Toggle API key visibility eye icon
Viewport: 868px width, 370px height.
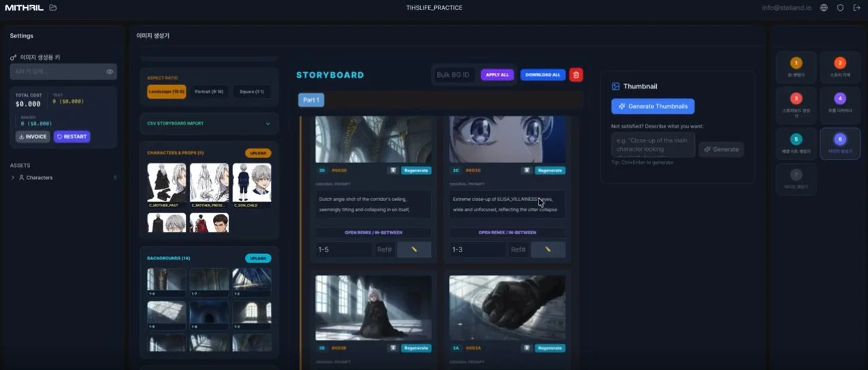(110, 72)
